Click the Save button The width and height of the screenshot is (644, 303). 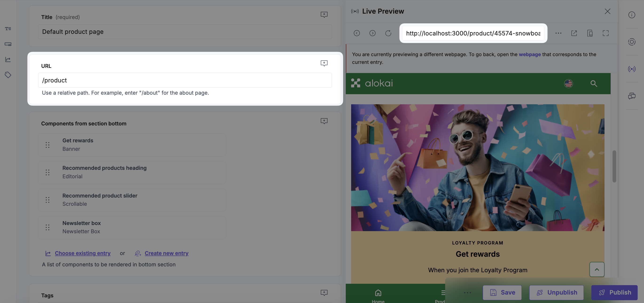coord(502,292)
